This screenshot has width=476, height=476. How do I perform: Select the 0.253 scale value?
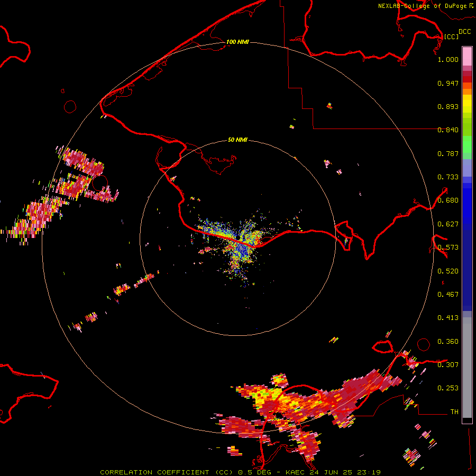[x=448, y=388]
